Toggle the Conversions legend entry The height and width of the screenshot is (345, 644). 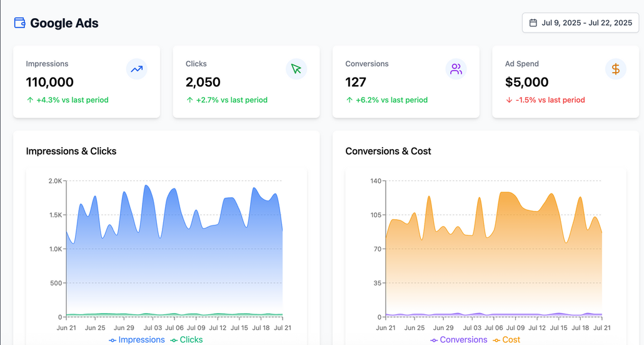459,339
